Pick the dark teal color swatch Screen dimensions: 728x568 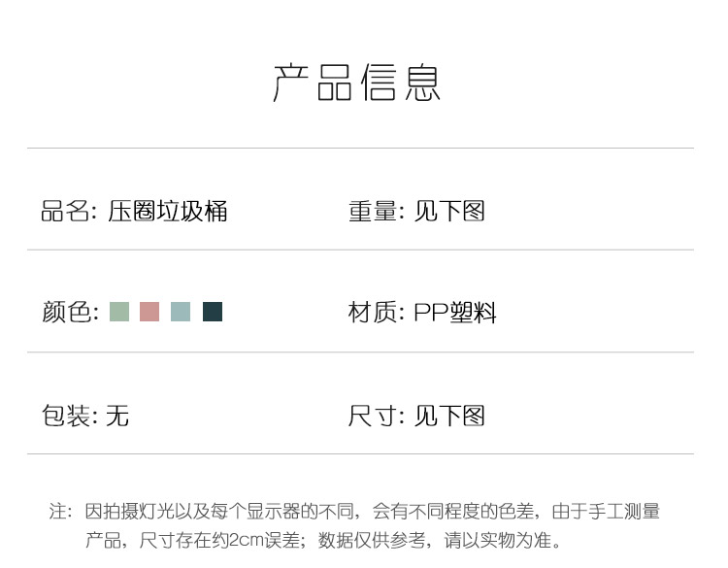point(213,312)
